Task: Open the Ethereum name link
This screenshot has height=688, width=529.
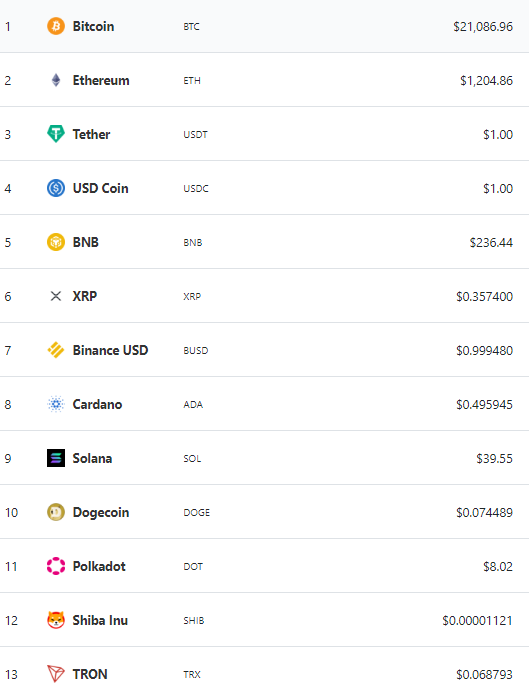Action: coord(101,80)
